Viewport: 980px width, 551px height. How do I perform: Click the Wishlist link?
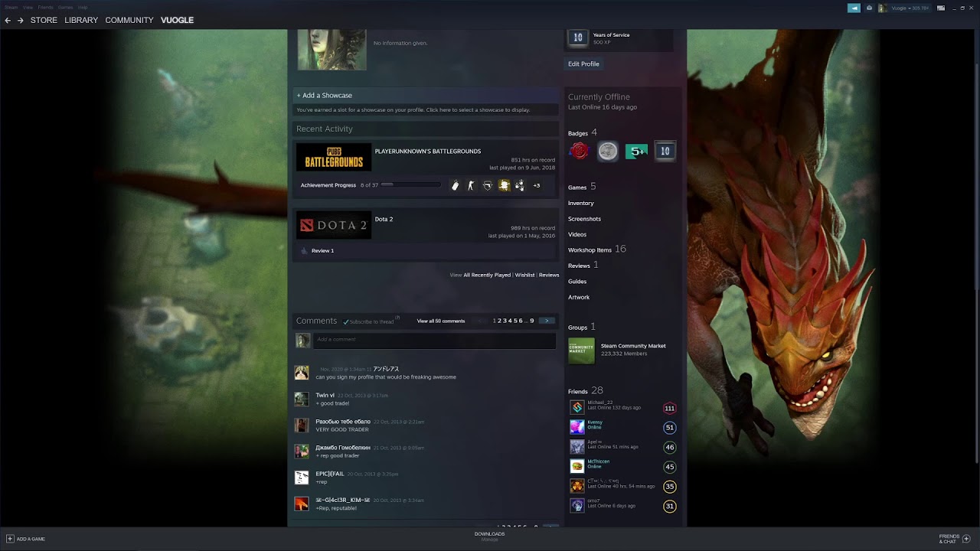coord(524,275)
